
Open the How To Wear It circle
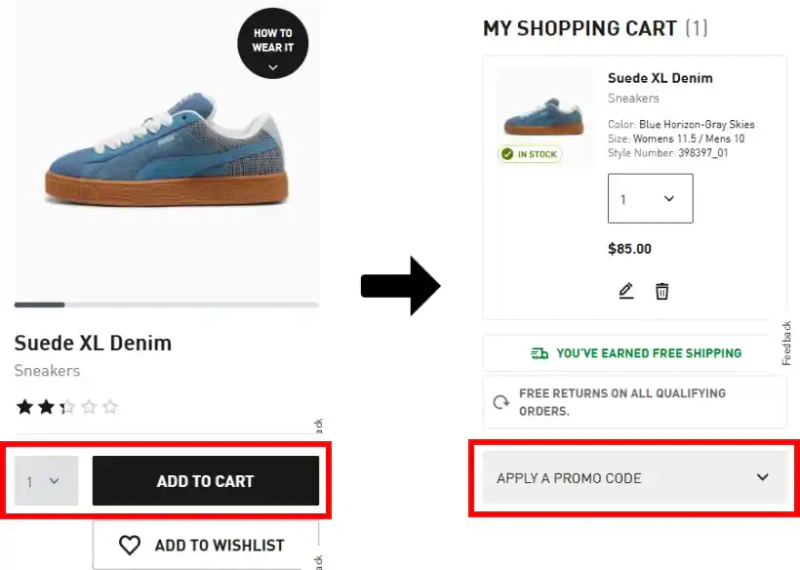[x=272, y=43]
